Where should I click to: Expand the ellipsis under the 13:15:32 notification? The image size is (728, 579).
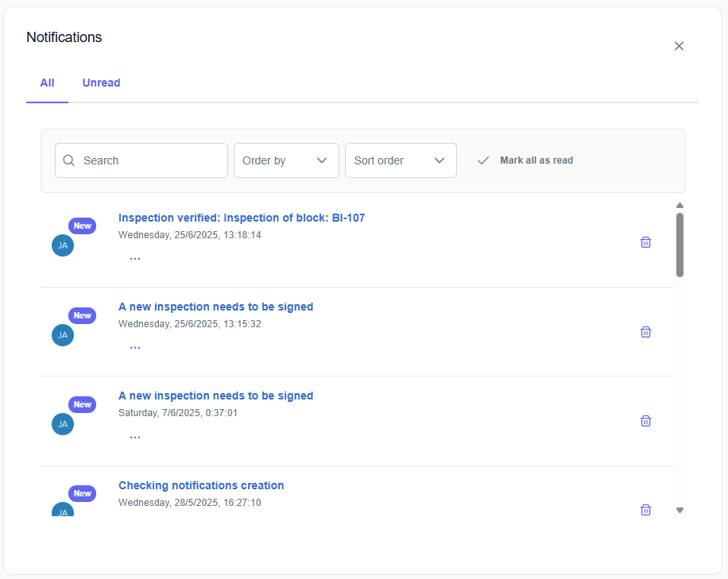135,348
